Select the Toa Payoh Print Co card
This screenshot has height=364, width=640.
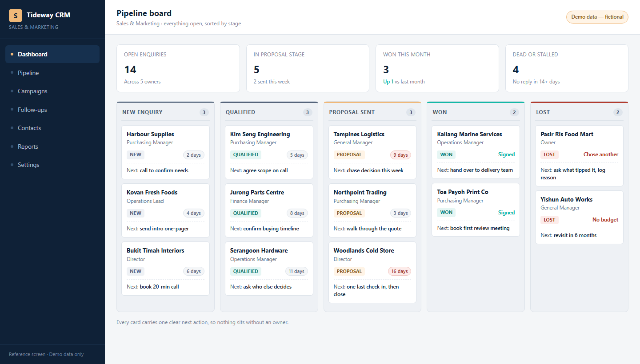point(476,210)
